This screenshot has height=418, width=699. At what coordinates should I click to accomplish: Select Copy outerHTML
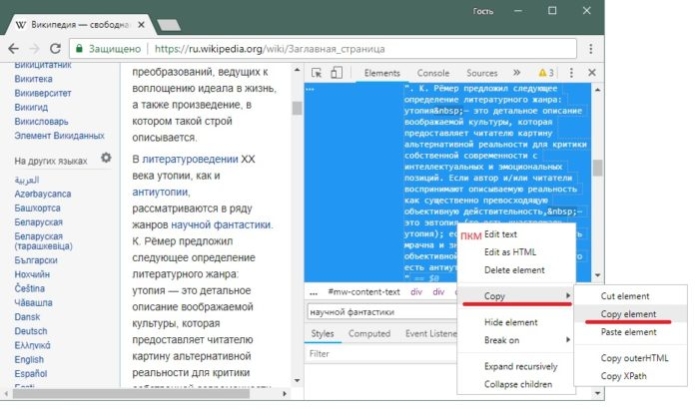634,358
